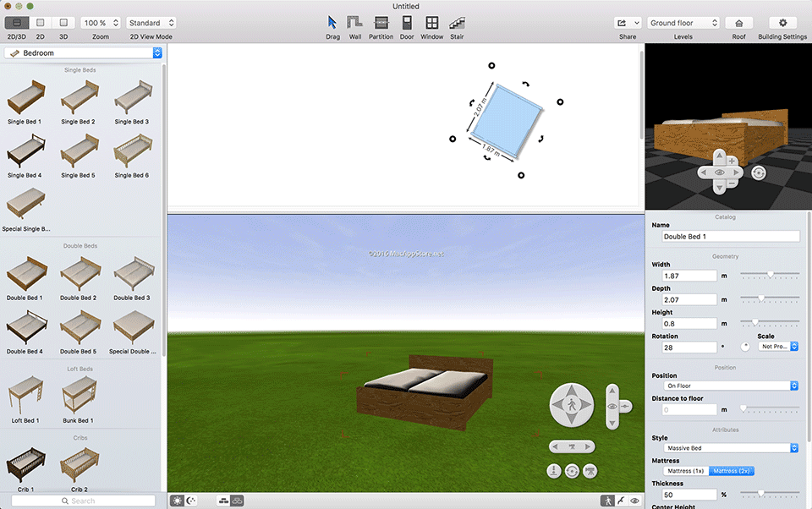The width and height of the screenshot is (812, 509).
Task: Click the Width slider
Action: [x=770, y=274]
